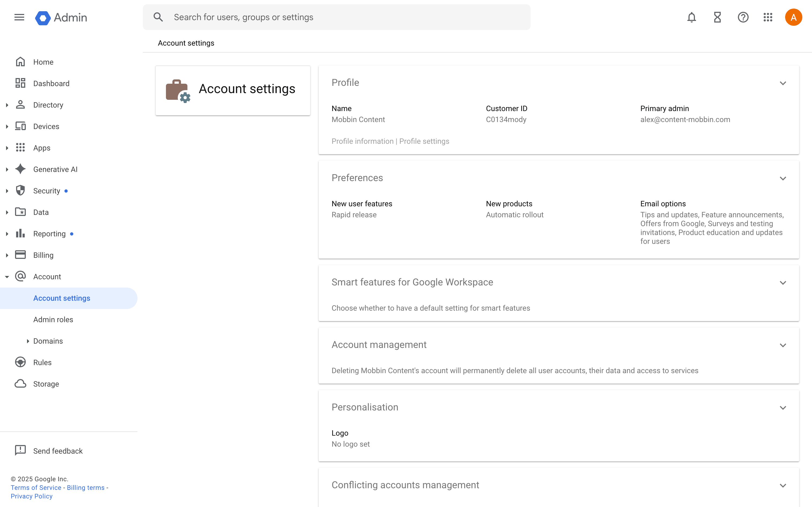Open the notifications bell icon

pyautogui.click(x=691, y=17)
